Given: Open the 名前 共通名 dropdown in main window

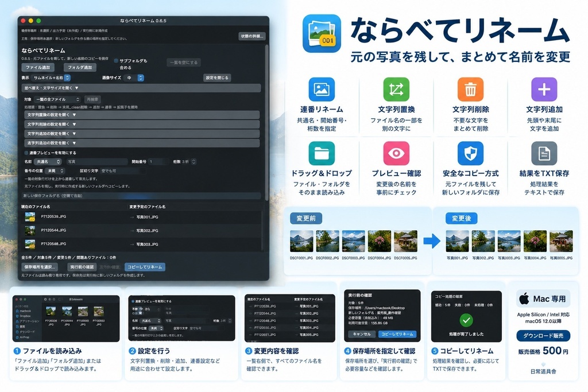Looking at the screenshot, I should tap(47, 161).
